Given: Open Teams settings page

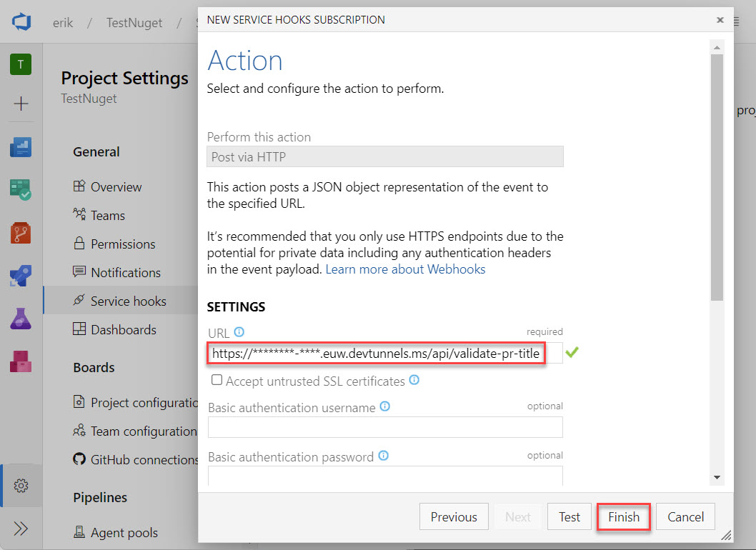Looking at the screenshot, I should tap(107, 215).
